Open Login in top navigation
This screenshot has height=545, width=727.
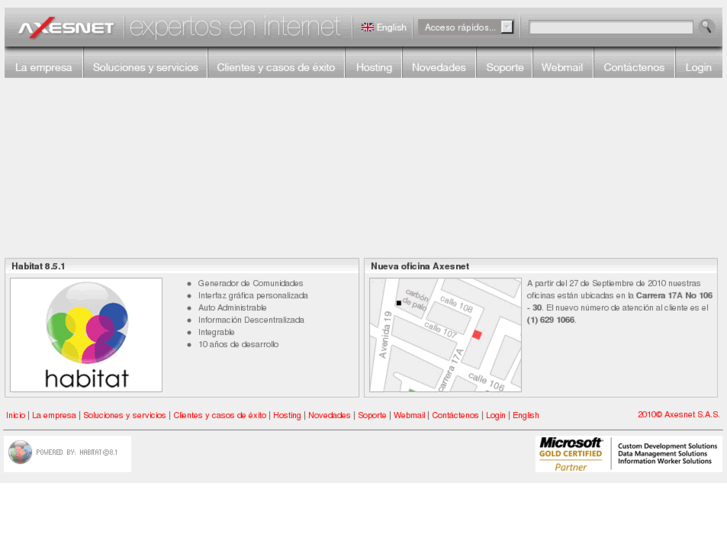pyautogui.click(x=698, y=67)
